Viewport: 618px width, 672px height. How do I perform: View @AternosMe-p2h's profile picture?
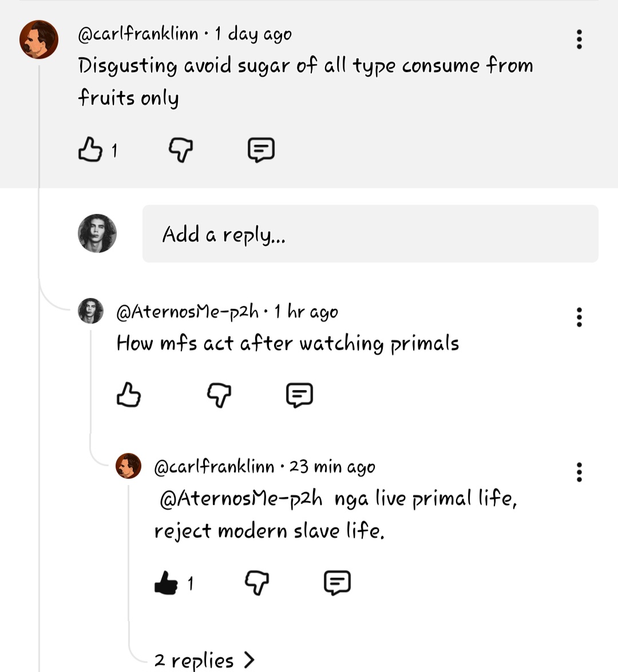(x=89, y=312)
